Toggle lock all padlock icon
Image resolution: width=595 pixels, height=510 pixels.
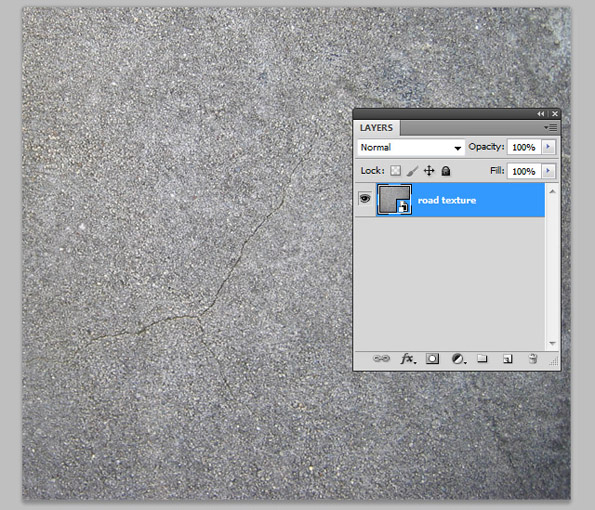[446, 171]
